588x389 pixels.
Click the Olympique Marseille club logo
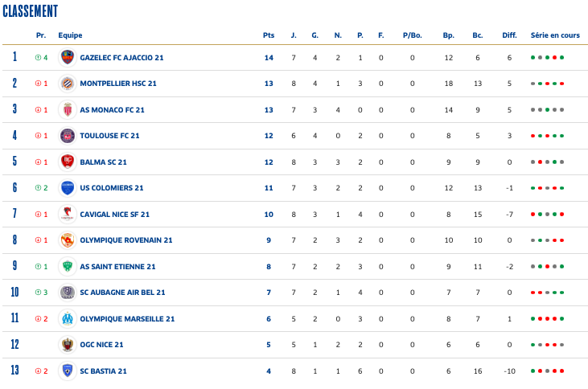[x=68, y=319]
